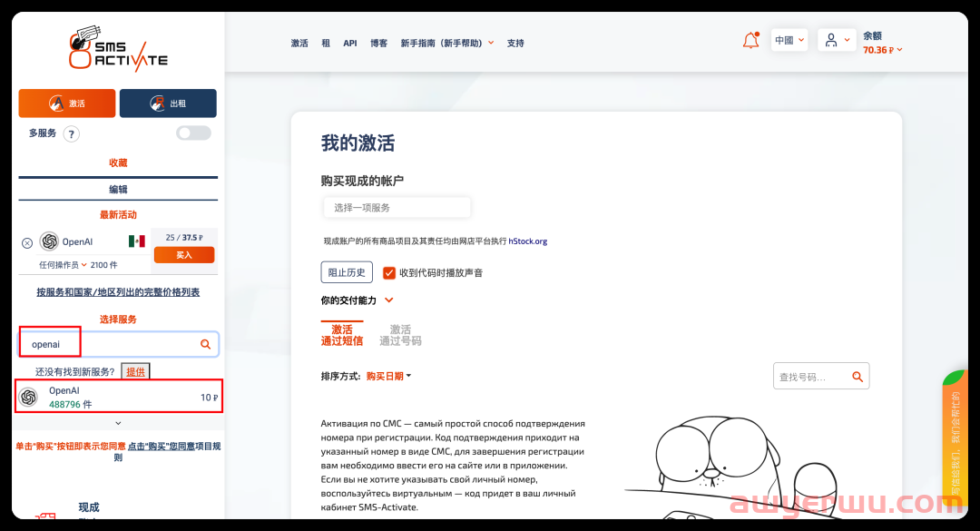This screenshot has width=980, height=531.
Task: Click the dark blue 出租 button
Action: point(168,103)
